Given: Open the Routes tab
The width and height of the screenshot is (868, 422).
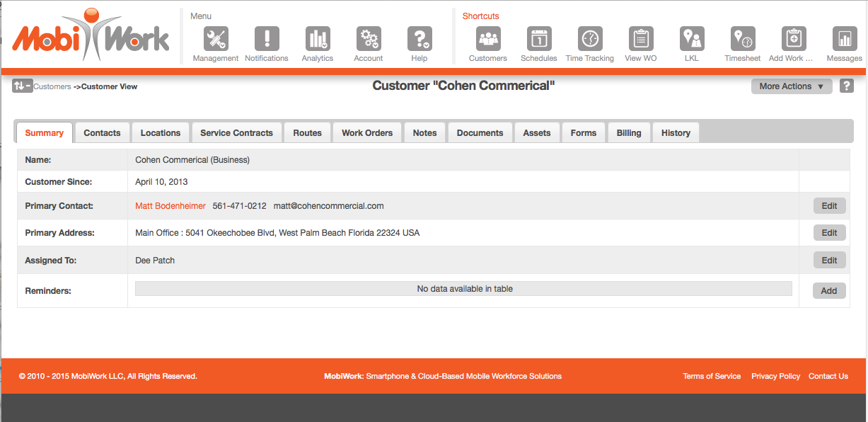Looking at the screenshot, I should click(x=307, y=132).
